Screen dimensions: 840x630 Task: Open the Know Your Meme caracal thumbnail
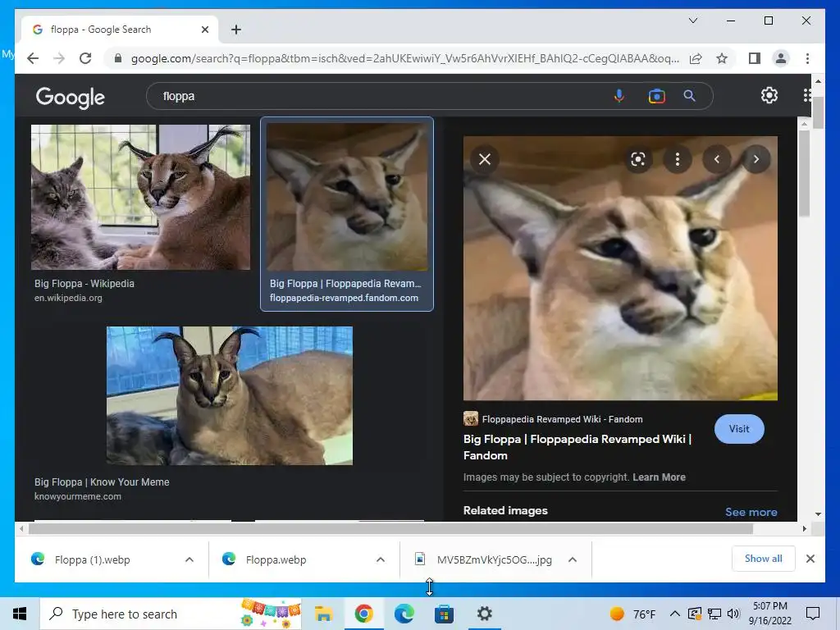[230, 396]
